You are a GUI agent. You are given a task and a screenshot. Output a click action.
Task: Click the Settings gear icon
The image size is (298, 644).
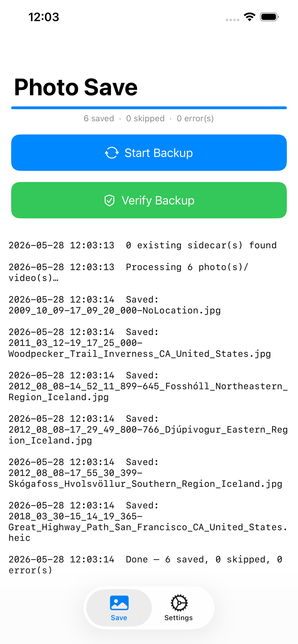click(179, 603)
